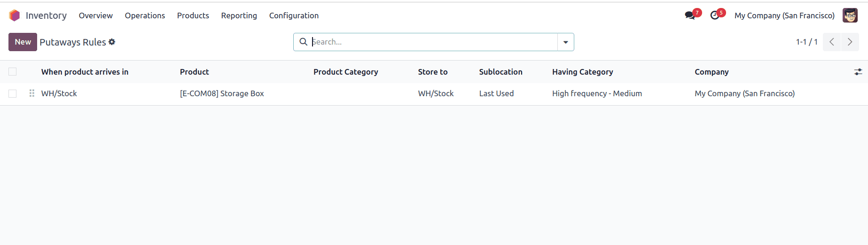
Task: Click the New button
Action: pos(23,42)
